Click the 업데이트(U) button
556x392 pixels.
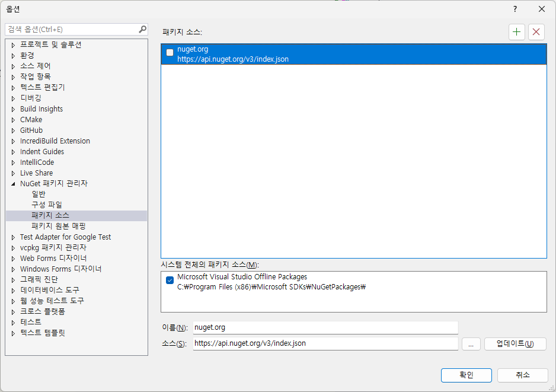[x=515, y=343]
